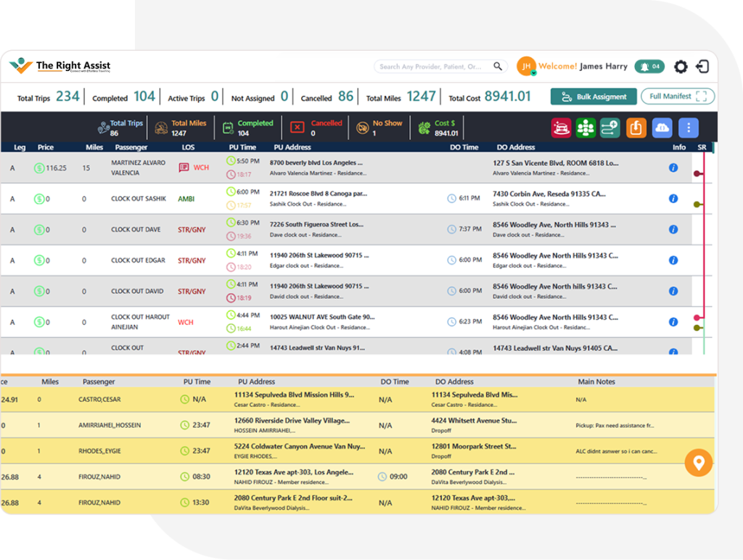Open the message note icon beside WCH
The image size is (743, 560).
(x=184, y=168)
